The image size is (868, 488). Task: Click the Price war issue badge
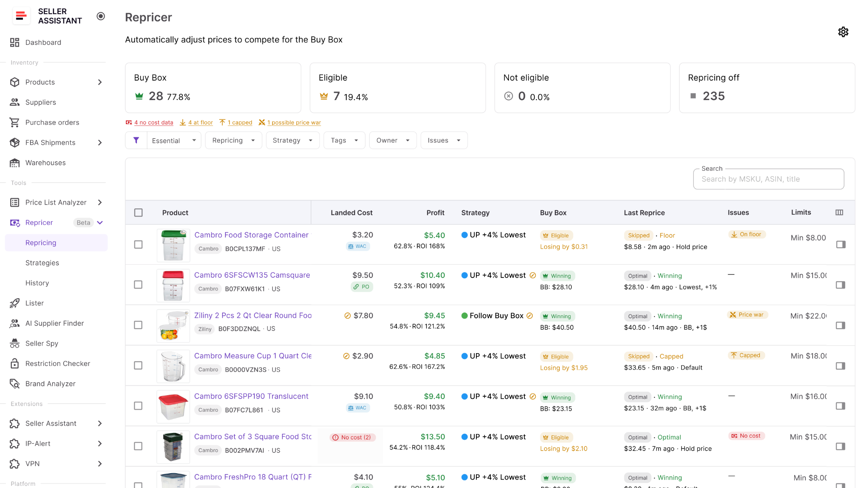[747, 315]
